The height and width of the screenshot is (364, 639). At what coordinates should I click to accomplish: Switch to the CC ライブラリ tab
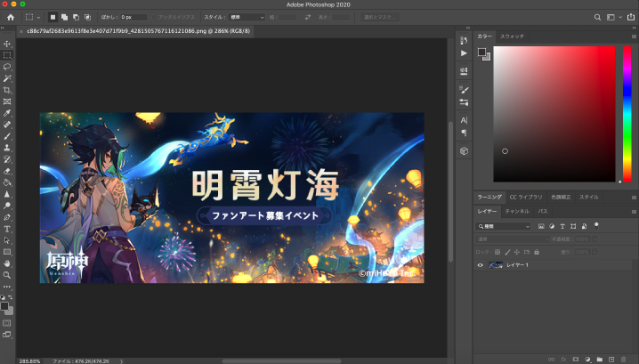point(526,197)
